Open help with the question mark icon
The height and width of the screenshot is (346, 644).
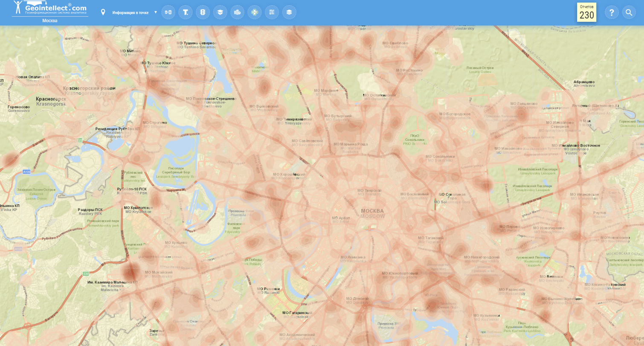pos(611,12)
